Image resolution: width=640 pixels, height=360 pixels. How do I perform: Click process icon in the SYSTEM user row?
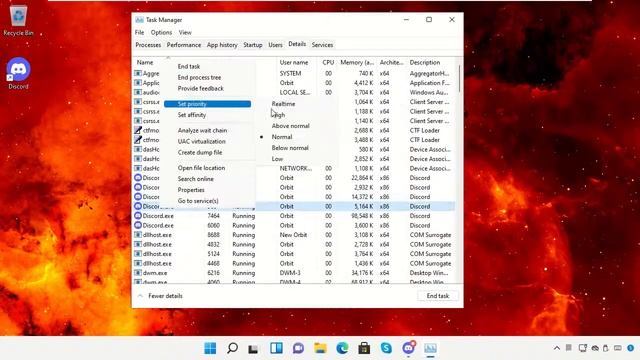tap(138, 73)
